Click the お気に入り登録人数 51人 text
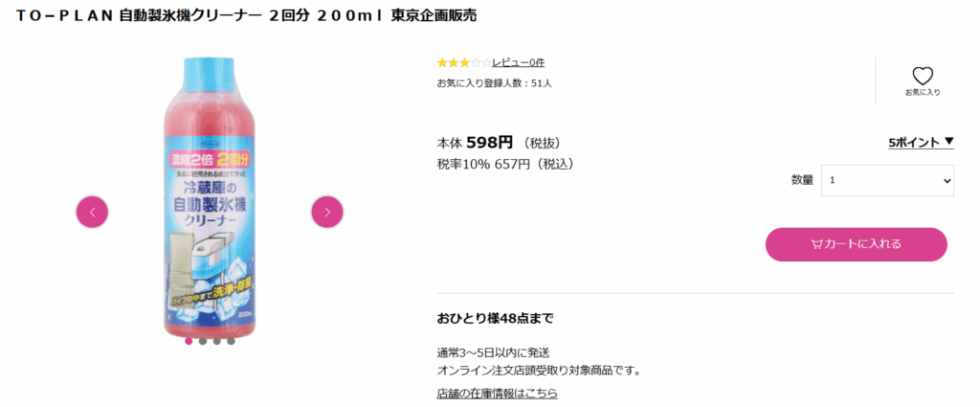Image resolution: width=980 pixels, height=407 pixels. (x=494, y=83)
